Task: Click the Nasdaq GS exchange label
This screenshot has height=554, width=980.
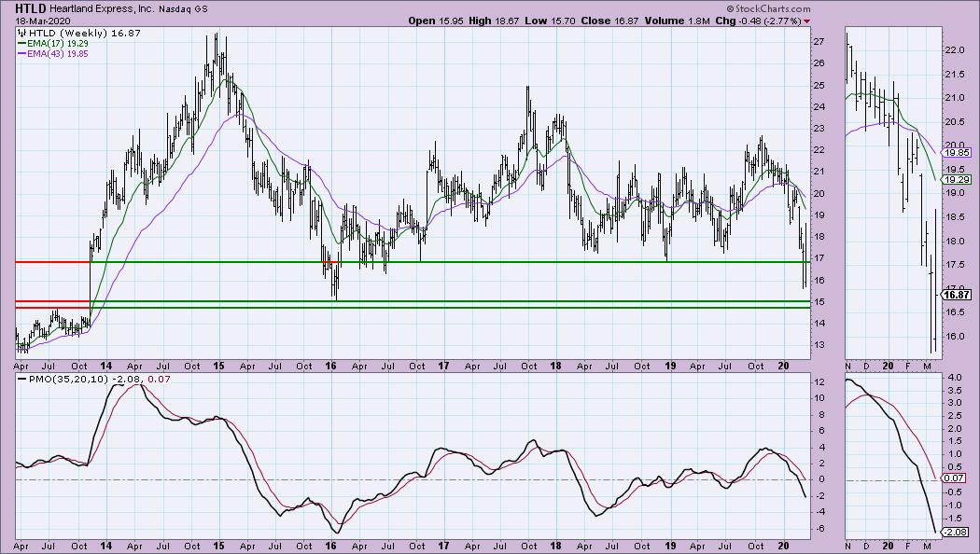Action: coord(183,9)
